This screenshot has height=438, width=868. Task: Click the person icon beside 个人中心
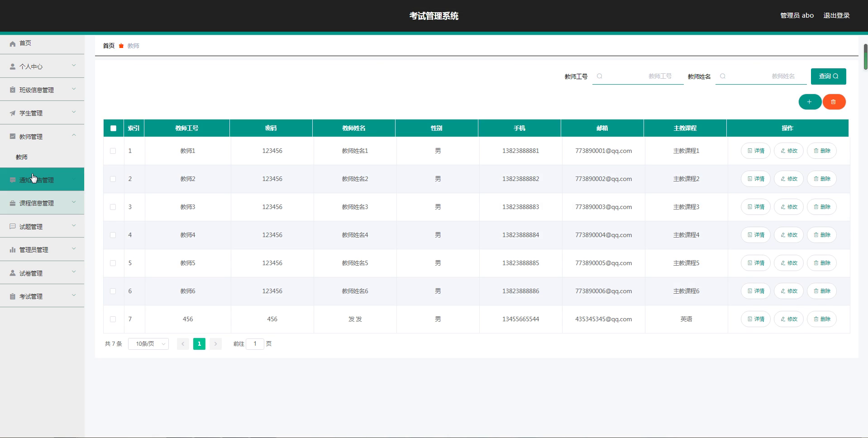point(13,67)
